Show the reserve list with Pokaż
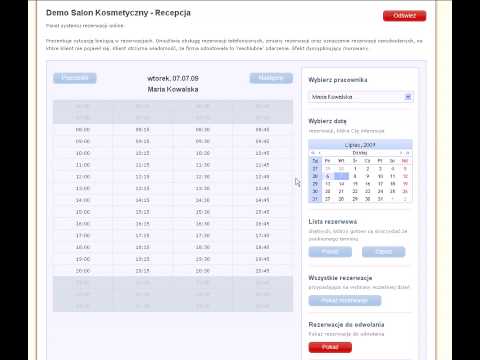480x360 pixels. 330,252
